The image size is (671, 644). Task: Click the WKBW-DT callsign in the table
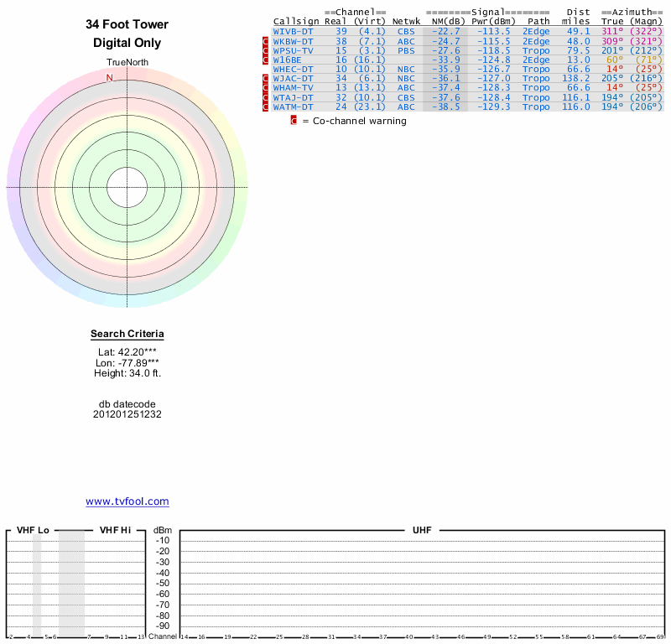coord(294,41)
